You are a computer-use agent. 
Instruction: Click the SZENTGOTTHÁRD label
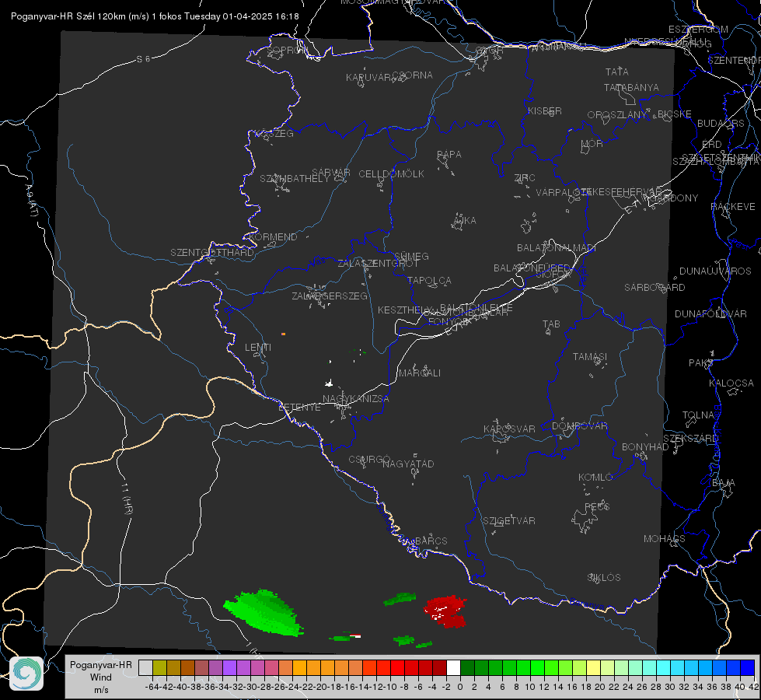pyautogui.click(x=212, y=253)
